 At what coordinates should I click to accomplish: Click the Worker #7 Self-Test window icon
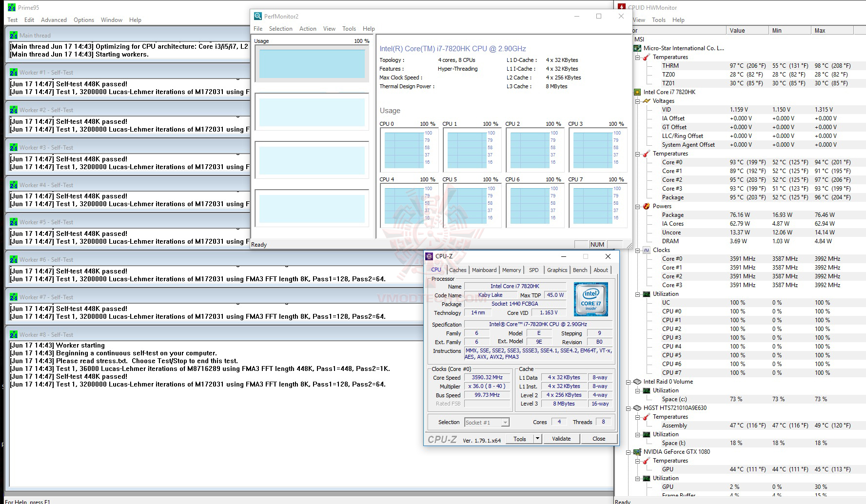click(x=14, y=297)
